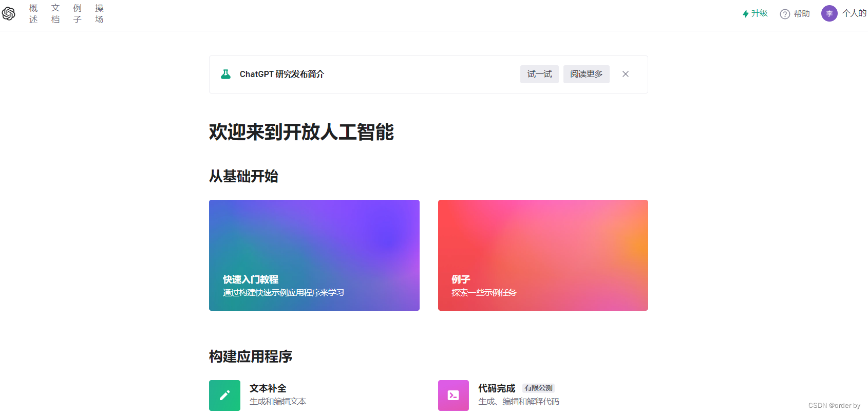Open the red 例子 card
868x414 pixels.
[543, 255]
